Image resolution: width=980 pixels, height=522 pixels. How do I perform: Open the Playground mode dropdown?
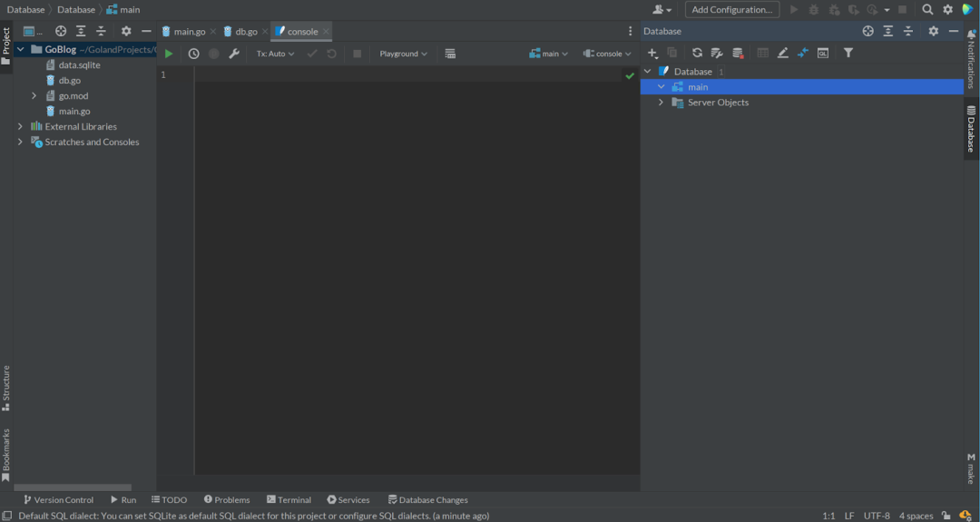[x=403, y=54]
